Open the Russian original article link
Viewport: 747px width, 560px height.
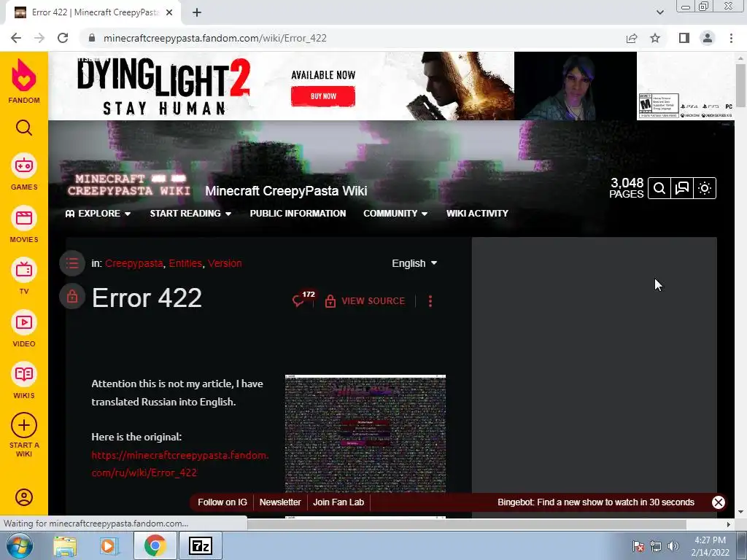click(x=179, y=464)
